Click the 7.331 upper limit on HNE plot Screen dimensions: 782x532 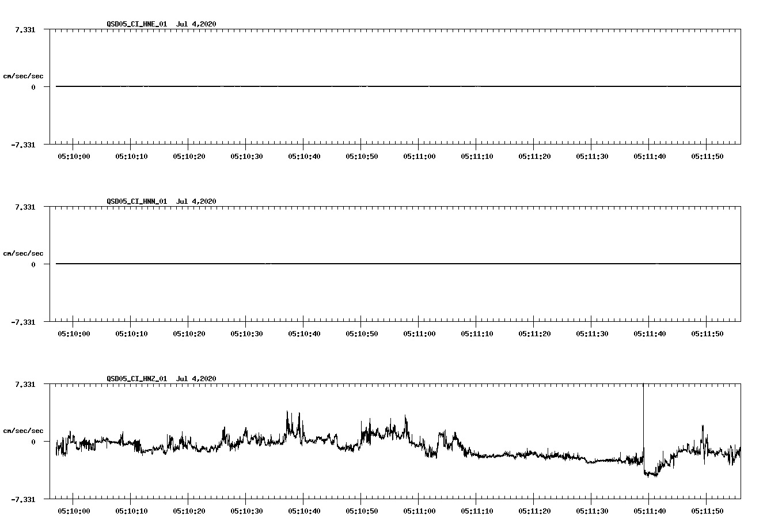click(x=24, y=29)
